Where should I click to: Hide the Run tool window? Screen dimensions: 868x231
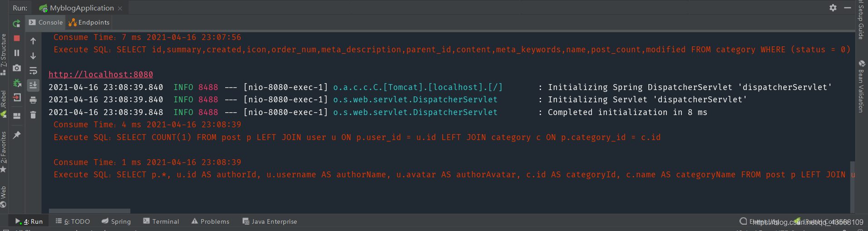[848, 8]
